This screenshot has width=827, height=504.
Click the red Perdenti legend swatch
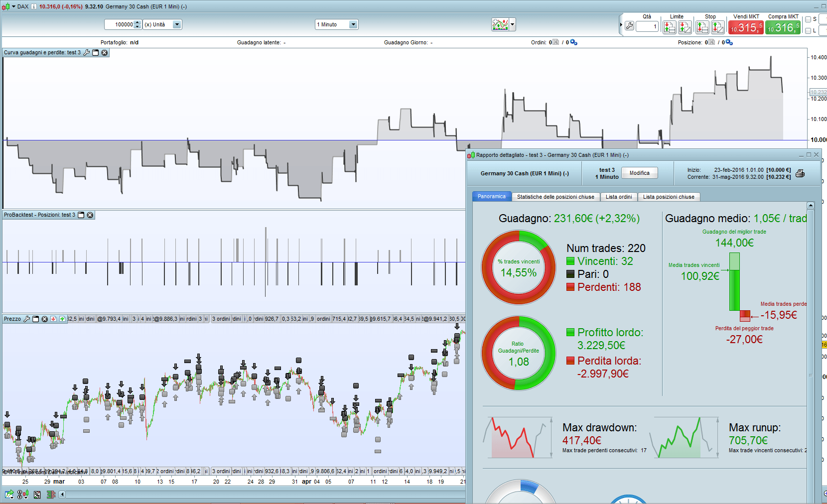coord(570,287)
